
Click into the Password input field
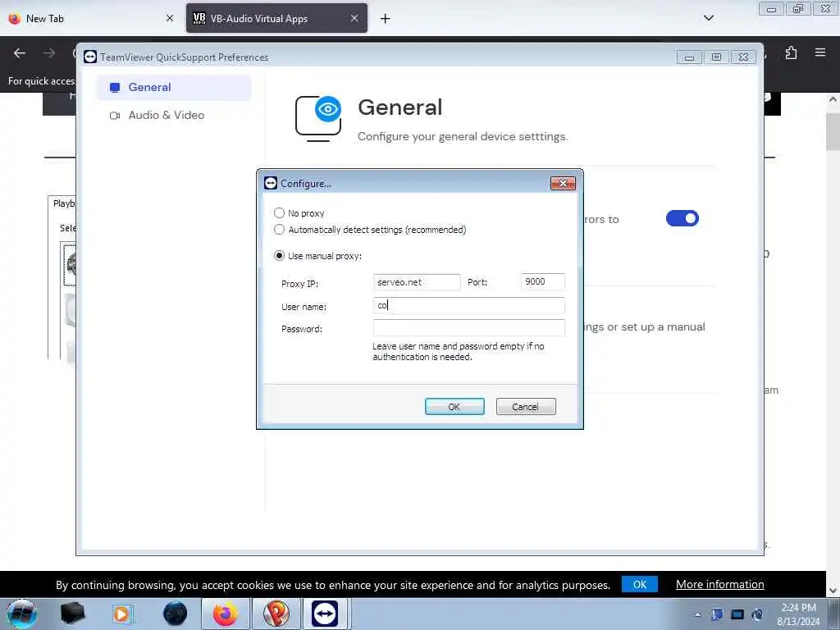468,328
